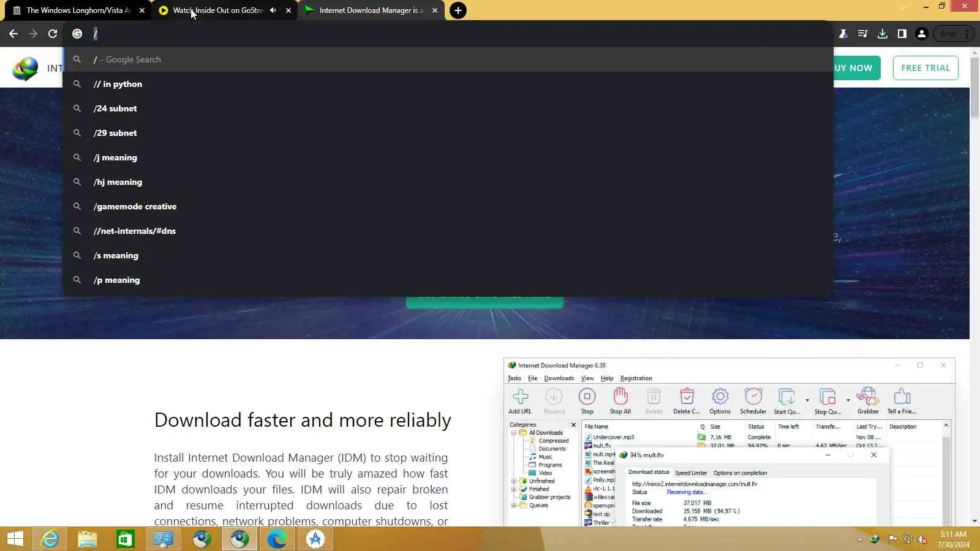
Task: Click the FREE TRIAL button
Action: point(925,68)
